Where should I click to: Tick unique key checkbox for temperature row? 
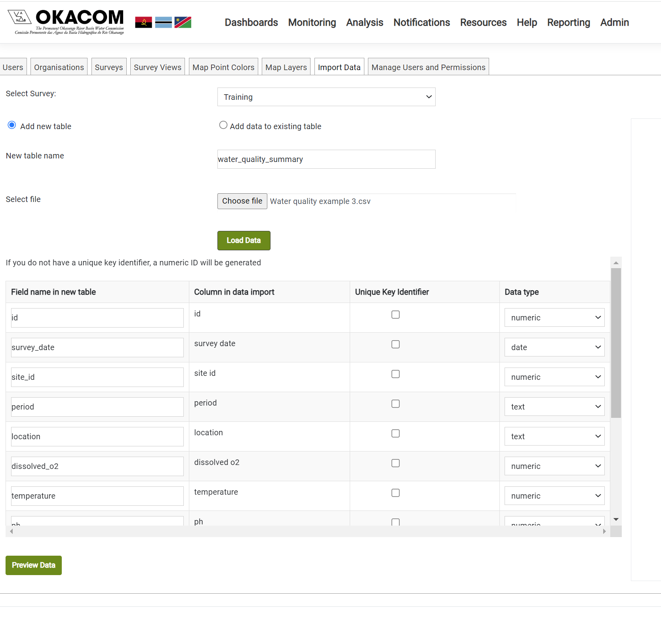click(x=395, y=493)
